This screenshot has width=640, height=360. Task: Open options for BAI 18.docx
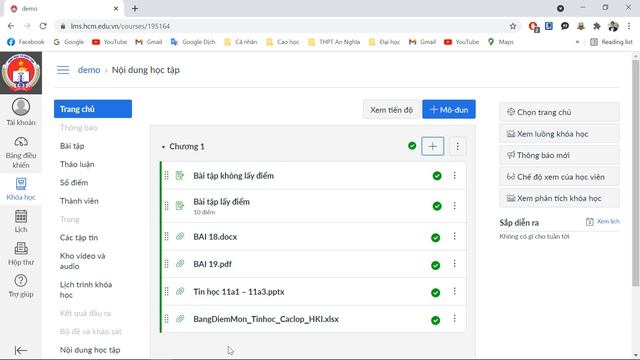coord(454,236)
